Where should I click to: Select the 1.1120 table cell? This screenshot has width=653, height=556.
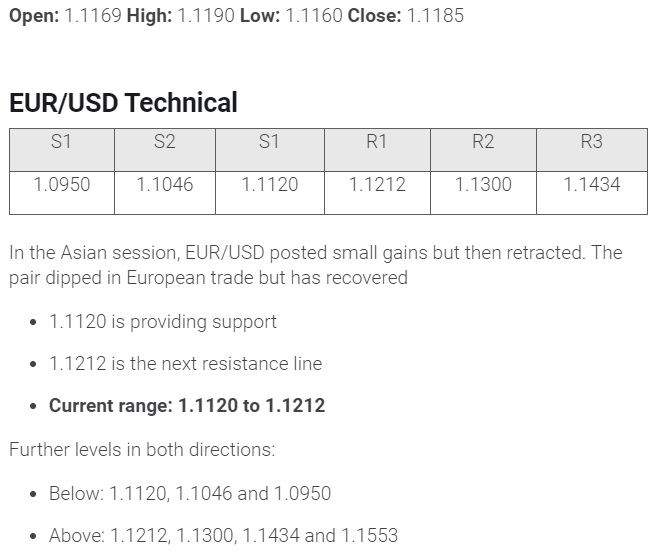click(x=269, y=185)
